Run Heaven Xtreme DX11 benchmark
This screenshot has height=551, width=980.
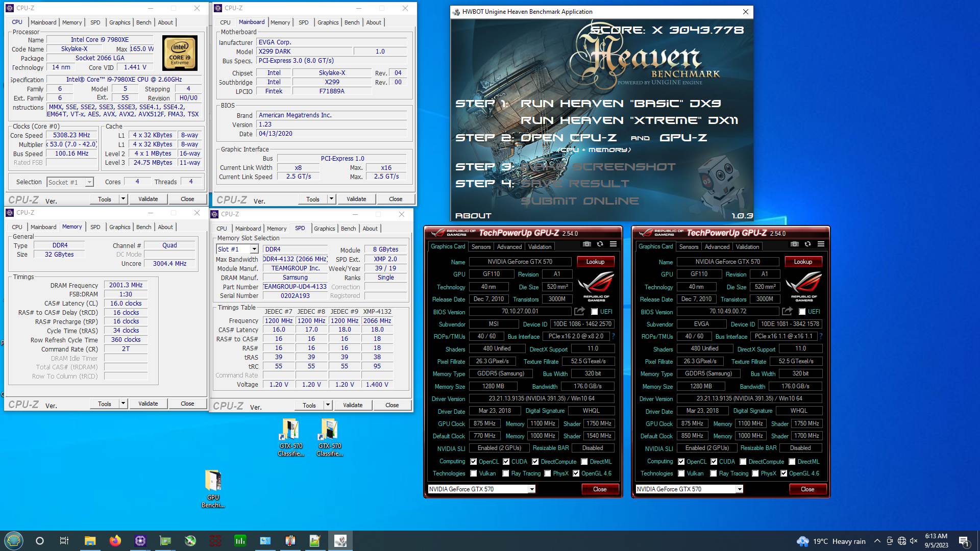629,120
